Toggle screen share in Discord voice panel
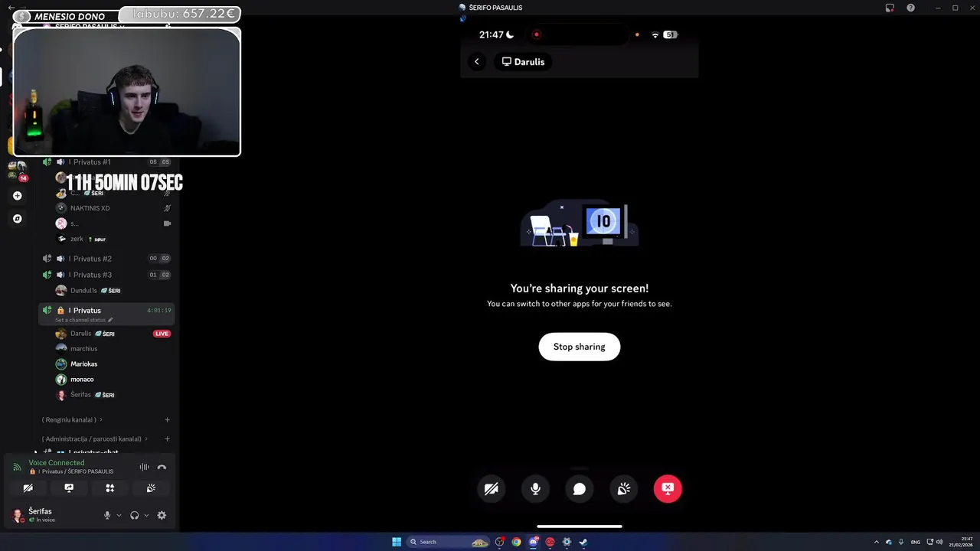 tap(69, 487)
